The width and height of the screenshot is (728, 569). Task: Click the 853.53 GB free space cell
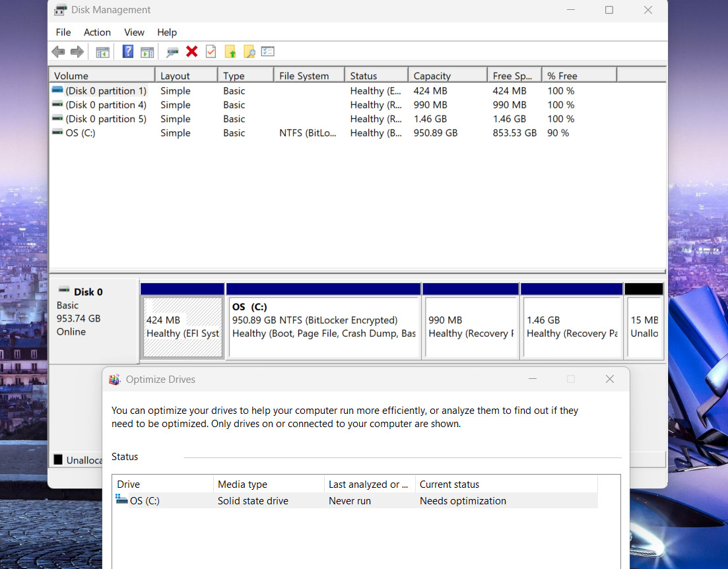[x=514, y=133]
